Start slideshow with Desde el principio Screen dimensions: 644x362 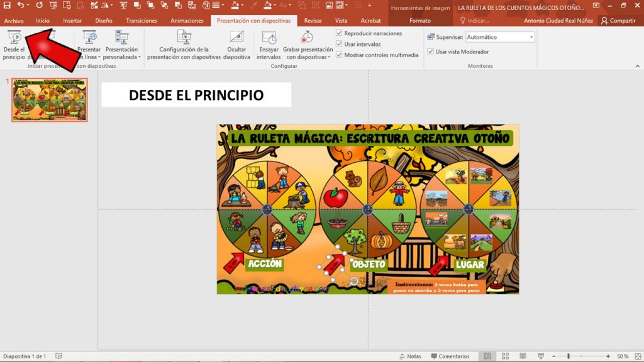tap(14, 44)
